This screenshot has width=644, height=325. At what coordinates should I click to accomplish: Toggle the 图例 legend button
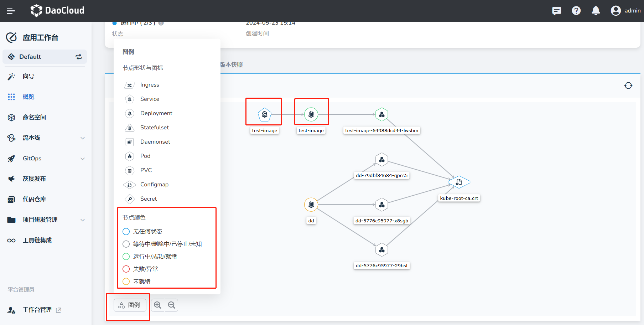pyautogui.click(x=130, y=305)
